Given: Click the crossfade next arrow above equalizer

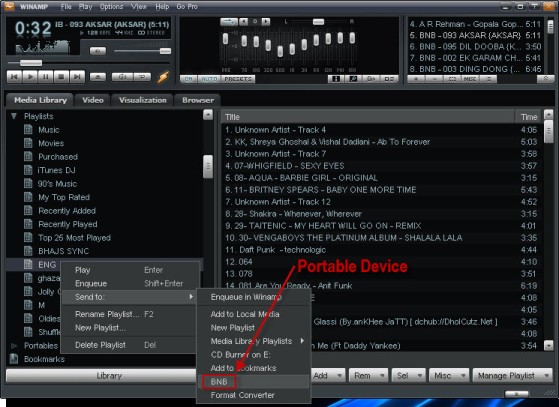Looking at the screenshot, I should tap(266, 22).
